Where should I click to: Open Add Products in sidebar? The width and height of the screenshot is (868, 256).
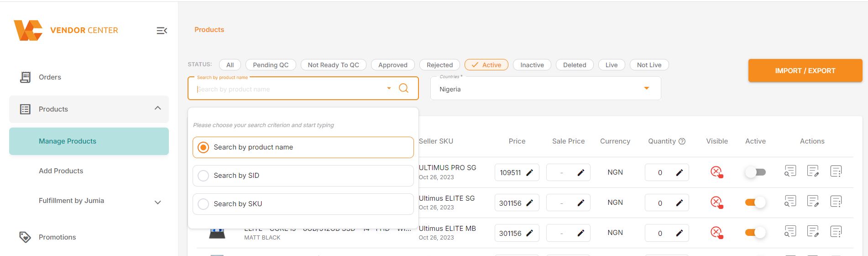click(x=61, y=171)
